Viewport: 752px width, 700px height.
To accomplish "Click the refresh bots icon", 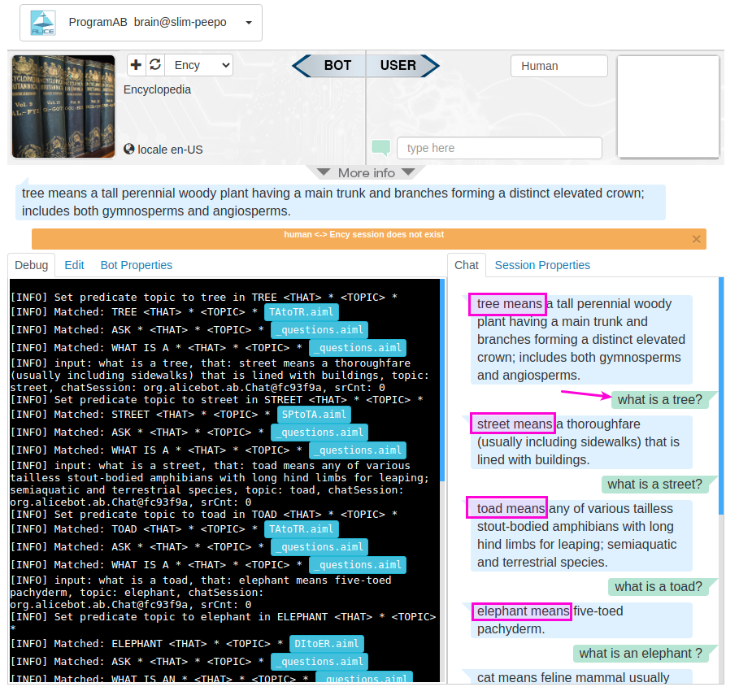I will pos(155,65).
